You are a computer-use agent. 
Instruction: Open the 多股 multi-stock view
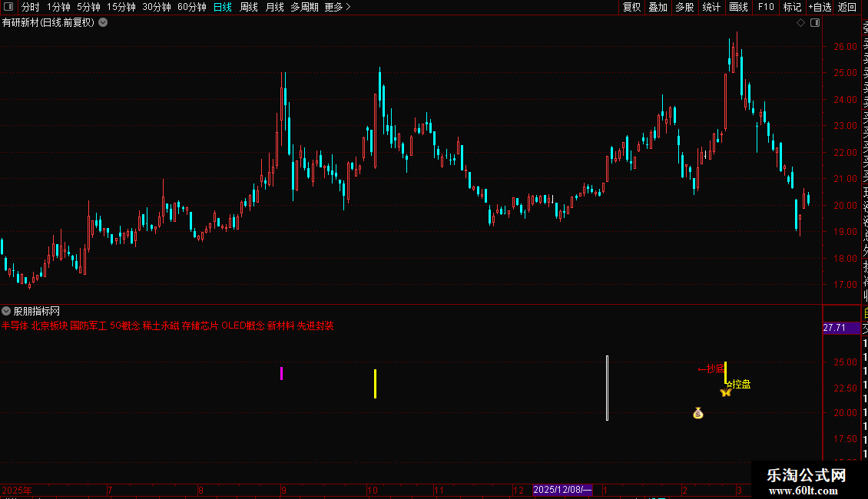[x=684, y=7]
